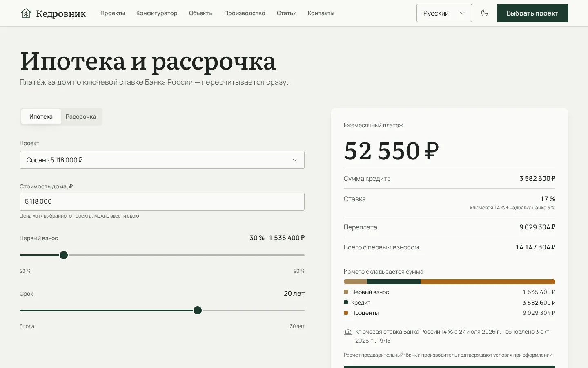Click the Первый взнос slider handle
Screen dimensions: 588x368
[x=64, y=255]
